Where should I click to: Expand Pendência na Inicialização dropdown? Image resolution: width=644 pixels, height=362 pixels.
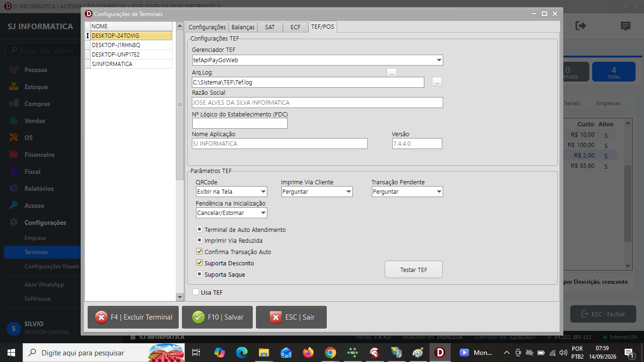[x=263, y=213]
